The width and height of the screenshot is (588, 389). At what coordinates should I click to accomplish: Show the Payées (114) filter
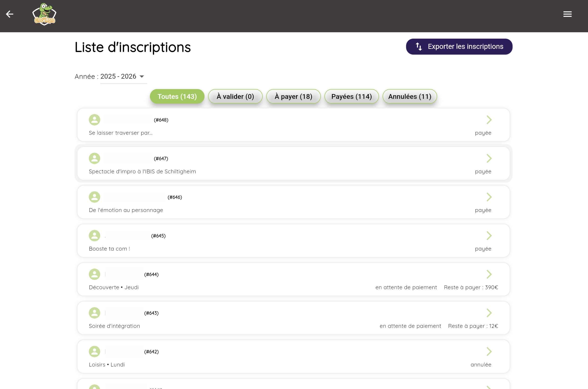coord(351,97)
